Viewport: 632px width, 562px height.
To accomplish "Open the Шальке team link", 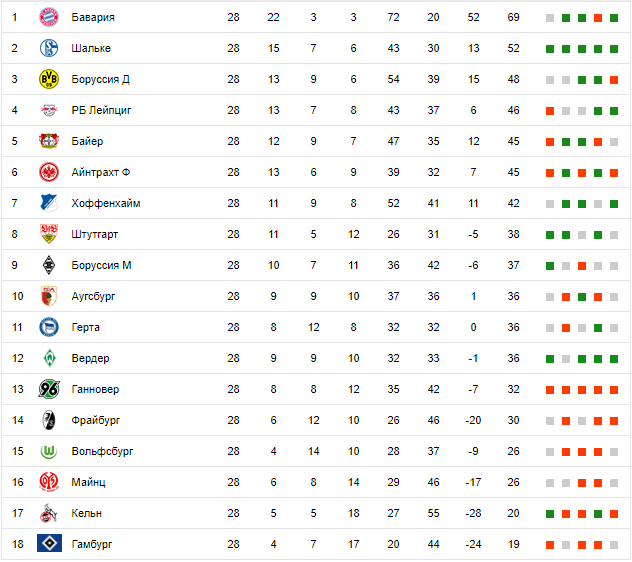I will click(91, 48).
